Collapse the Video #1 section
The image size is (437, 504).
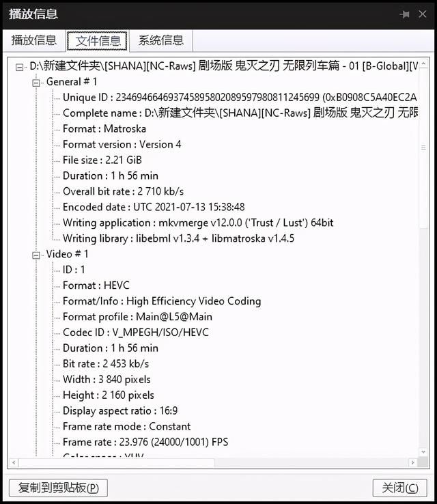pyautogui.click(x=36, y=255)
